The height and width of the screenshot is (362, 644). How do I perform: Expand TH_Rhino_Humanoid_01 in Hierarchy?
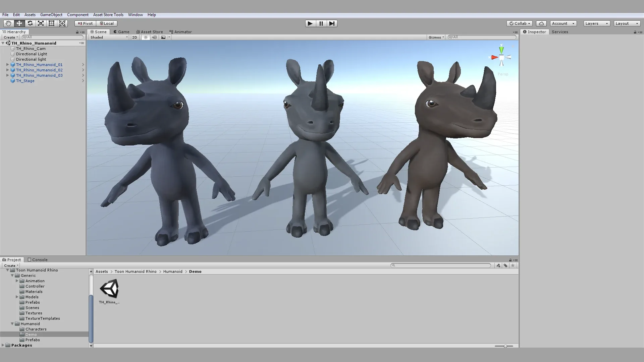7,65
